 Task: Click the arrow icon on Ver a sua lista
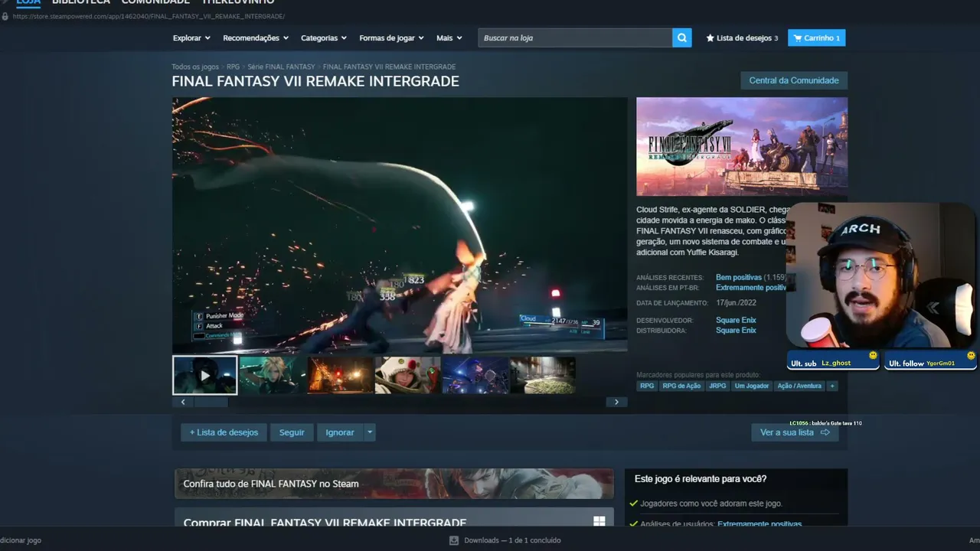[x=825, y=432]
